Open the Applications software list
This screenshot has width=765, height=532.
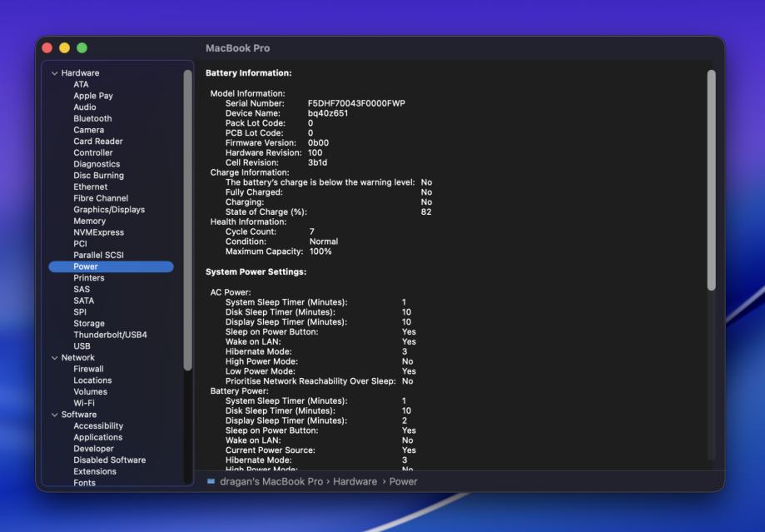coord(97,437)
